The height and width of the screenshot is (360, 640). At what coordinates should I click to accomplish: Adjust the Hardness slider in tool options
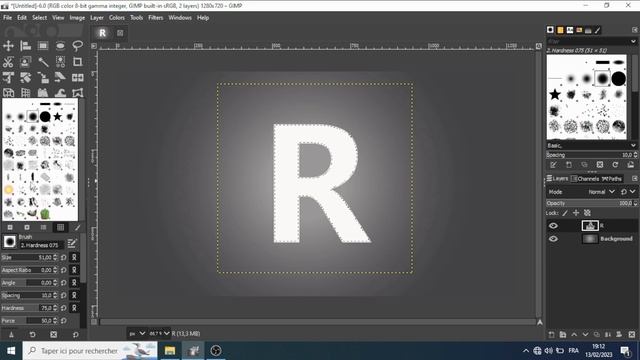pos(29,308)
